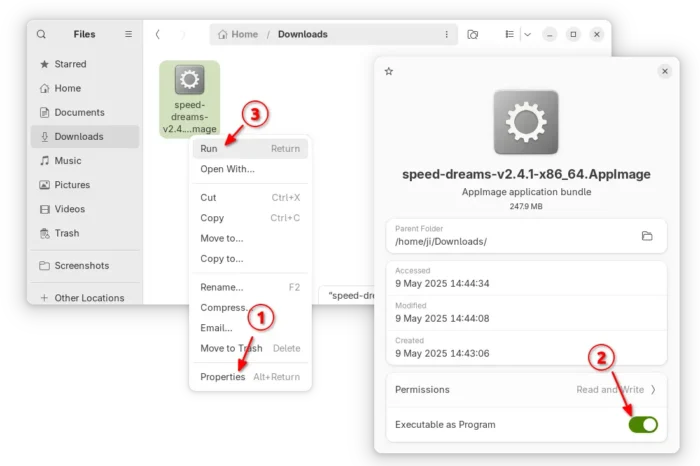
Task: Choose Rename... from context menu
Action: [250, 287]
